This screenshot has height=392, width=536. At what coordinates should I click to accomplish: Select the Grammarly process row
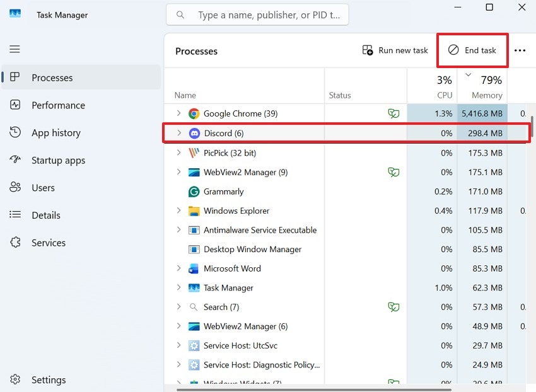[346, 192]
